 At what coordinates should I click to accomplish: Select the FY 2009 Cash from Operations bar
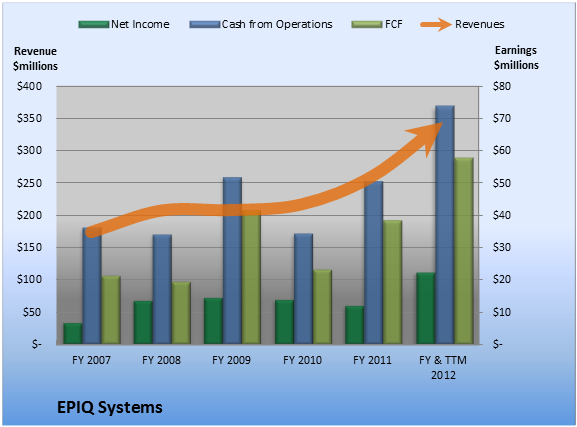(233, 261)
